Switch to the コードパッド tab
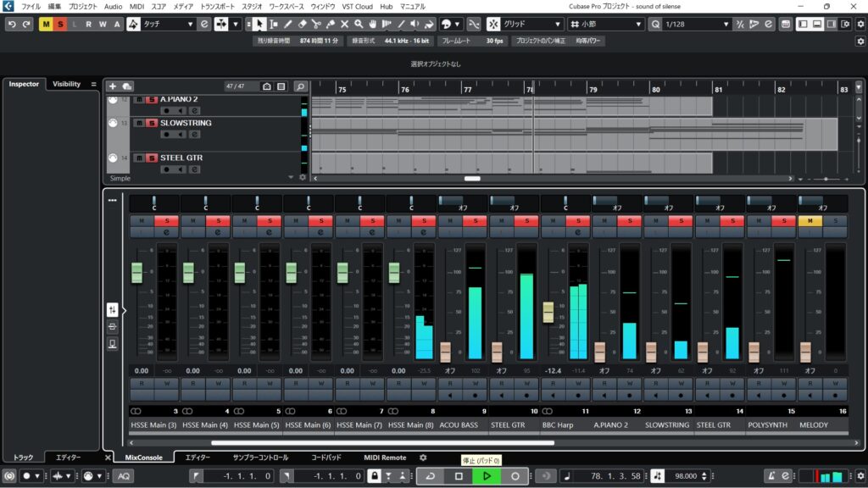The height and width of the screenshot is (488, 868). point(325,457)
